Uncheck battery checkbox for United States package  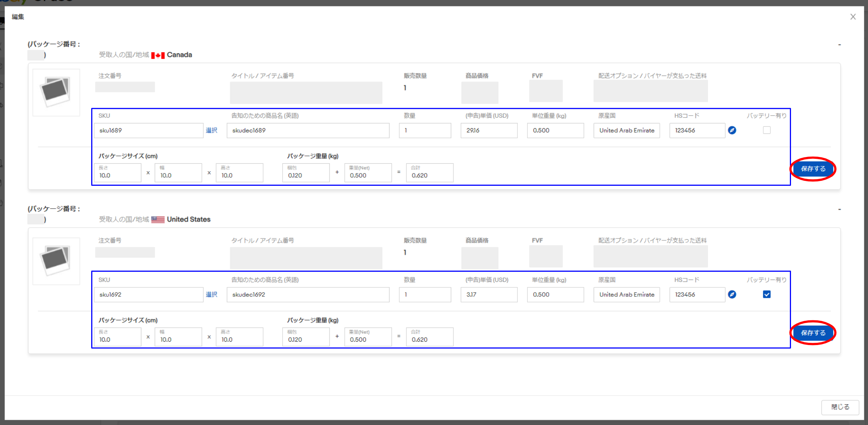(x=766, y=295)
